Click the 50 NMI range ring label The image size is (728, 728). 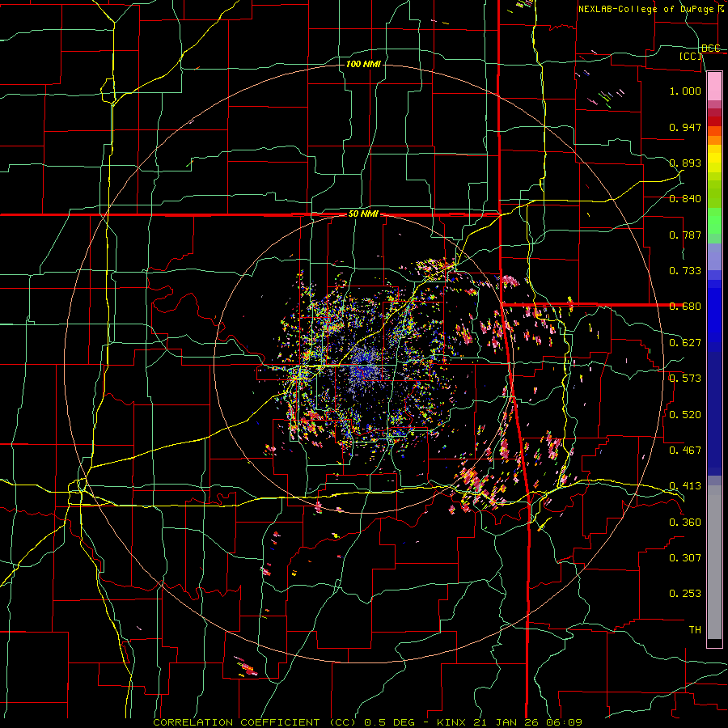pyautogui.click(x=363, y=214)
